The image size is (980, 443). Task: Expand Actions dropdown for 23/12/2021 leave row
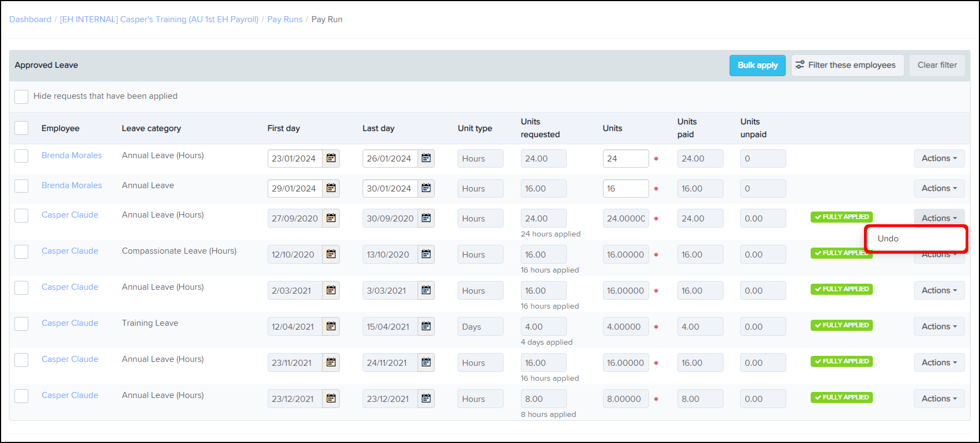[x=938, y=399]
